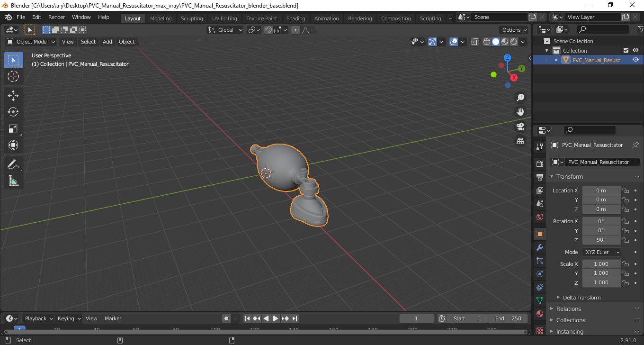Open the Render menu

57,17
